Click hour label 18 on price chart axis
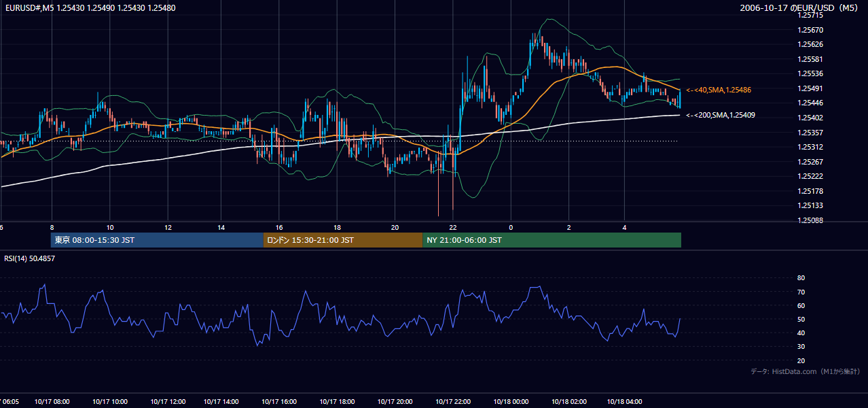The height and width of the screenshot is (408, 868). click(x=337, y=227)
